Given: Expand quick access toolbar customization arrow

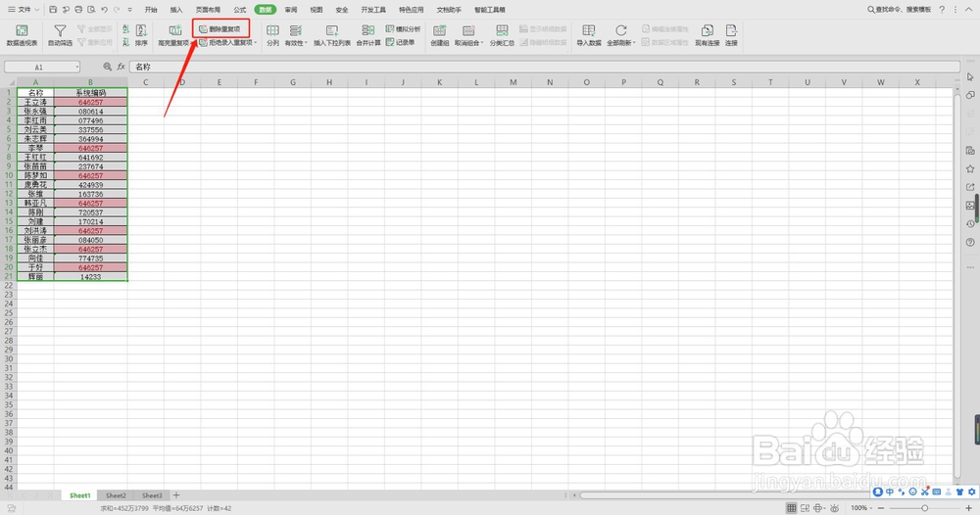Looking at the screenshot, I should click(130, 10).
